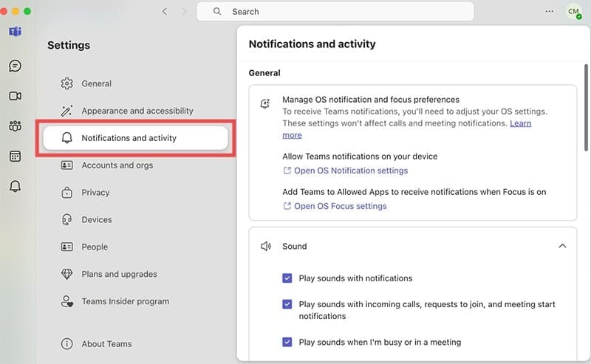
Task: Open the three-dot more options menu
Action: pos(550,11)
